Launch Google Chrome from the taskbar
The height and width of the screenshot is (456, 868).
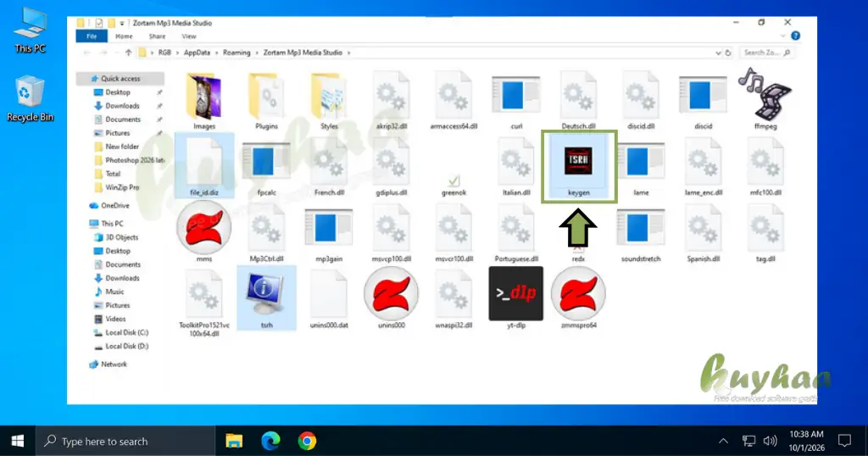307,441
